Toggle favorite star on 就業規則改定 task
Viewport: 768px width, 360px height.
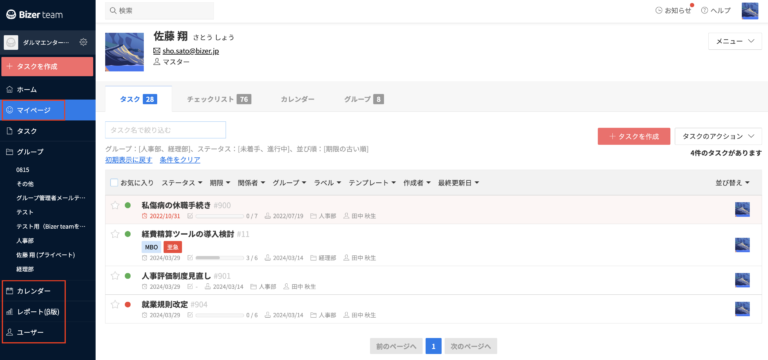tap(115, 304)
